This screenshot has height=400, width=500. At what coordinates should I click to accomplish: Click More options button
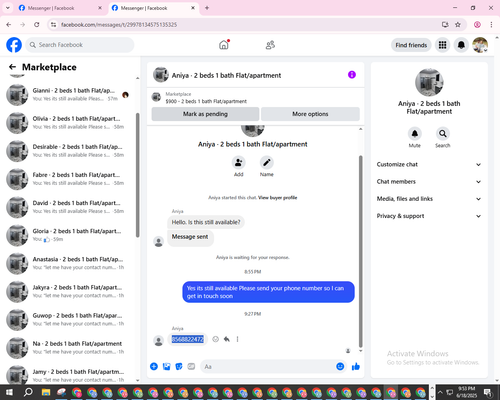pyautogui.click(x=310, y=114)
